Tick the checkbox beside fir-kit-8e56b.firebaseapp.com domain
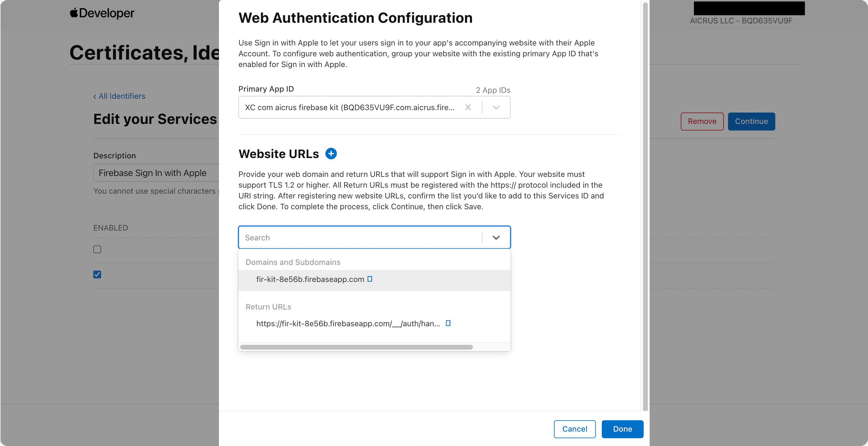 [370, 279]
